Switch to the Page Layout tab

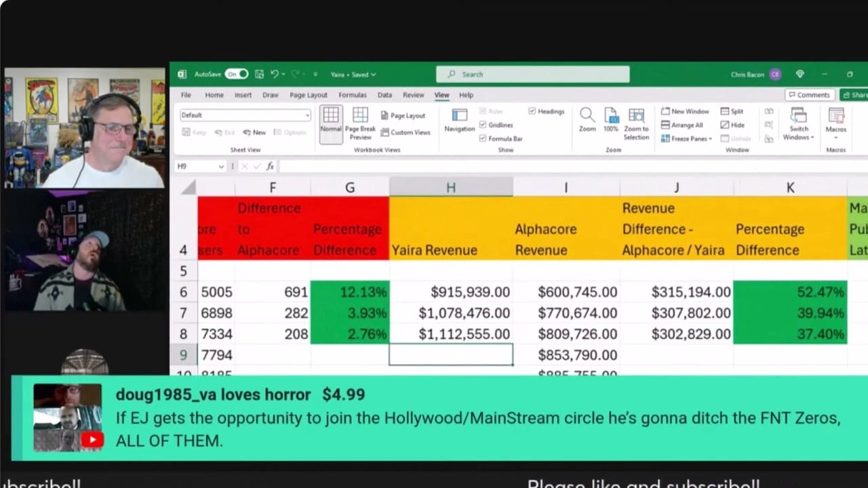[308, 95]
